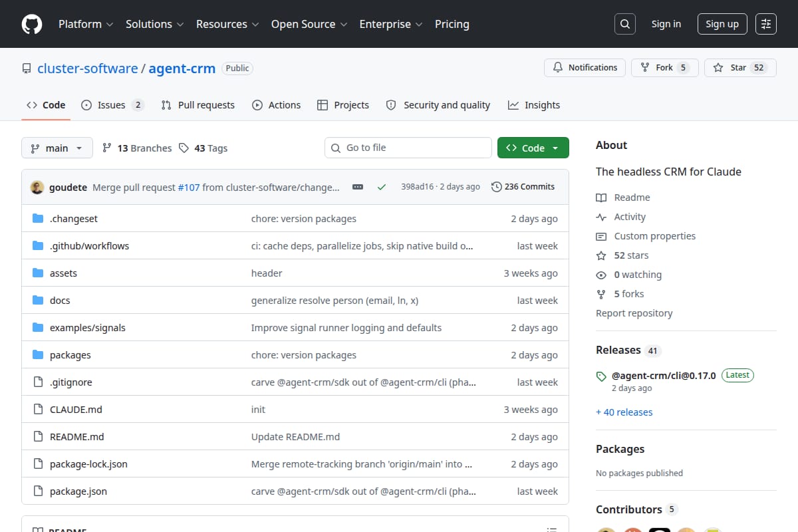Open the Activity link in About
This screenshot has height=532, width=798.
[621, 217]
